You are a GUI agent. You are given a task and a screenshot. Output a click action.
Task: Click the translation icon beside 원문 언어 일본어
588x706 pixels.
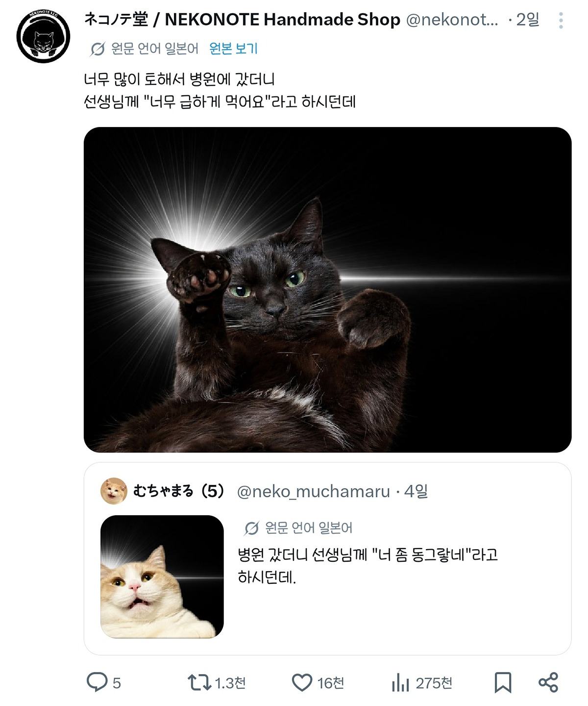[98, 49]
